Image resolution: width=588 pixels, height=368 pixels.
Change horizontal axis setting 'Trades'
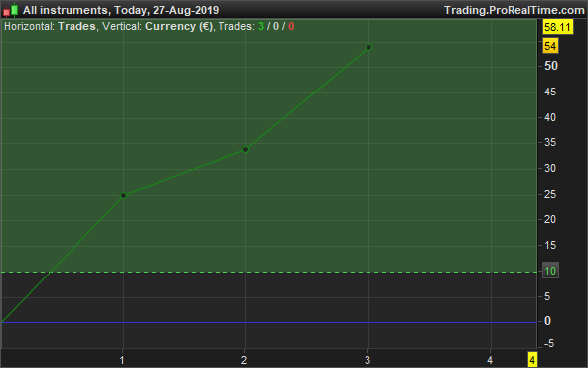(x=76, y=26)
